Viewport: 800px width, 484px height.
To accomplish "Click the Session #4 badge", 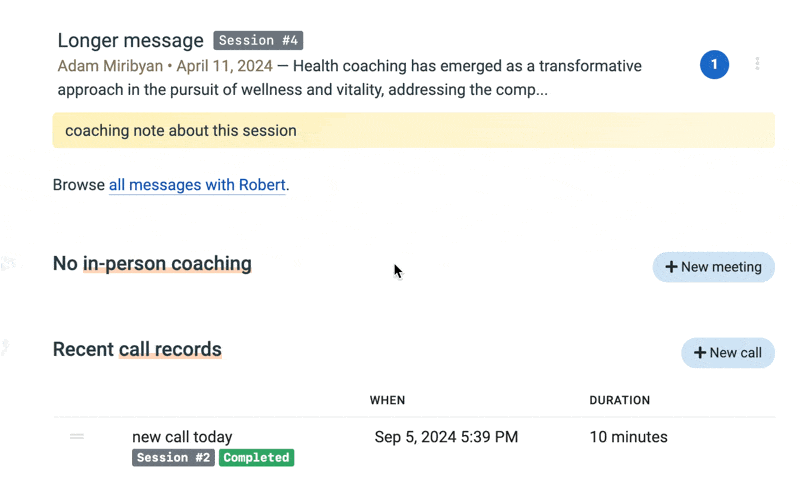I will (258, 41).
